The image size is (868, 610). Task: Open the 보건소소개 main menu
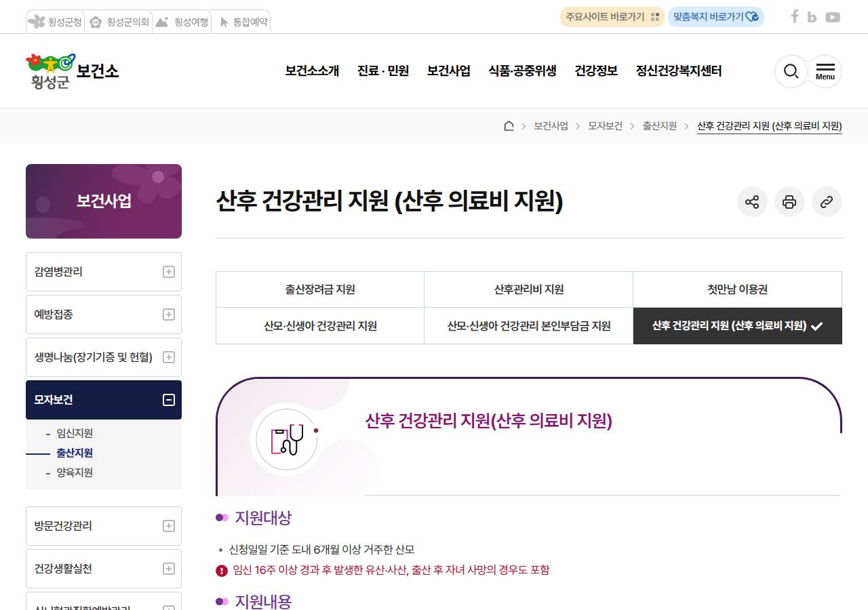pos(312,71)
